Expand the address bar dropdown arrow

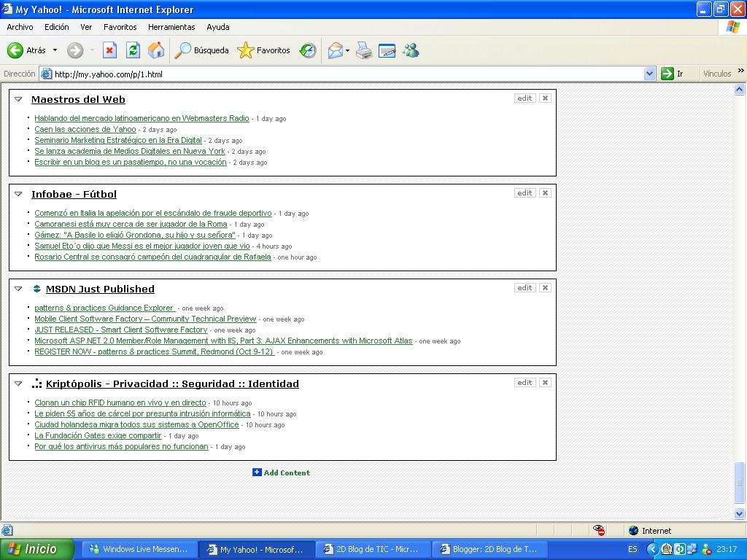click(649, 74)
